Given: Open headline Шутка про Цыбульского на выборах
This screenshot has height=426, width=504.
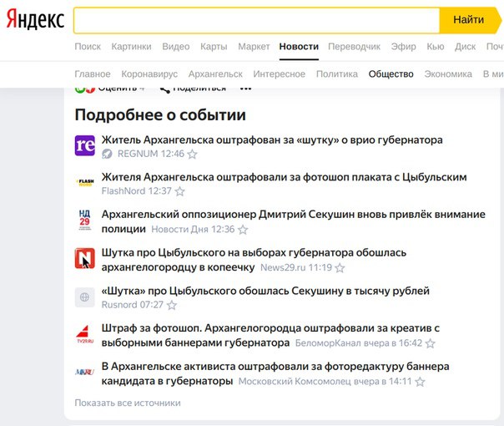Looking at the screenshot, I should (254, 260).
